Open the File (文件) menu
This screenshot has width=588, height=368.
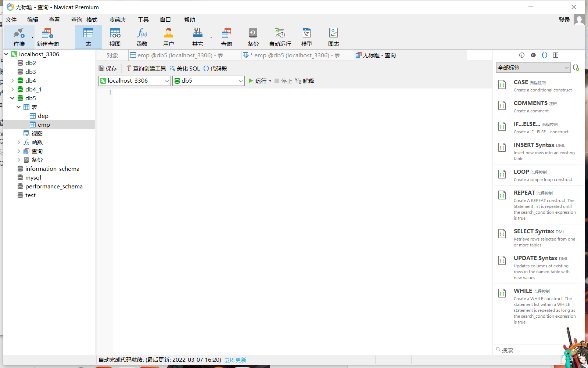tap(11, 20)
